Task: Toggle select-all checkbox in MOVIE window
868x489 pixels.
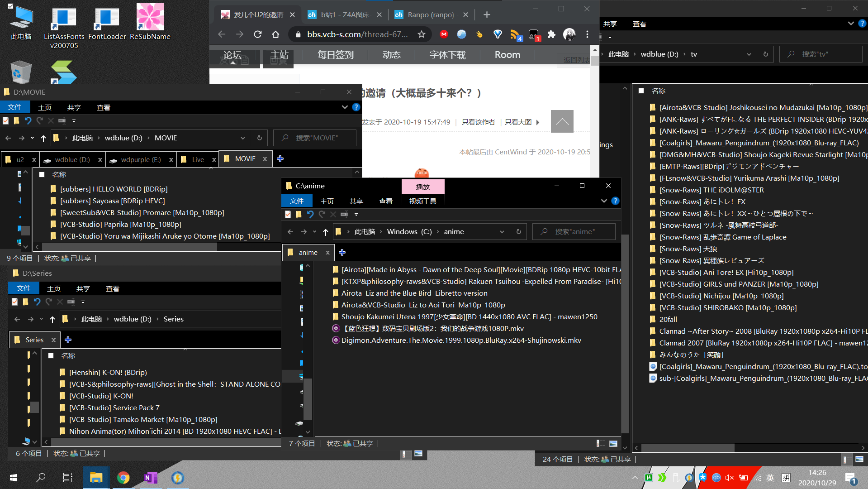Action: (42, 175)
